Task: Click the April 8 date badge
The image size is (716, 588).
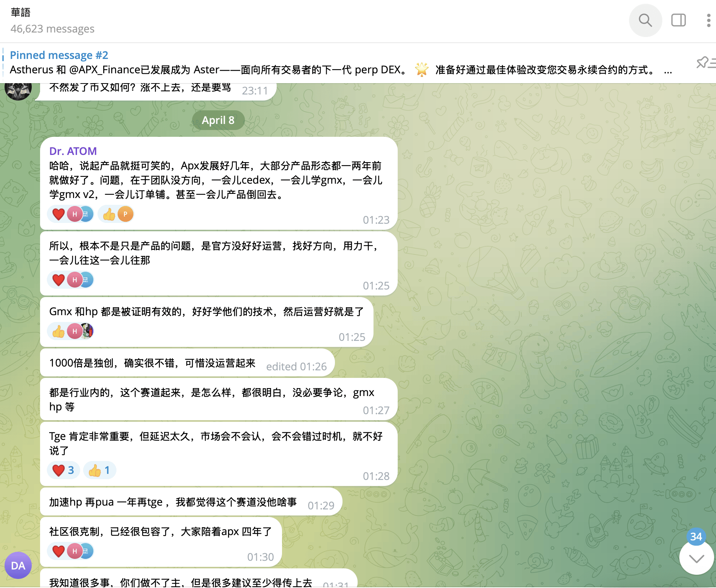Action: tap(218, 120)
